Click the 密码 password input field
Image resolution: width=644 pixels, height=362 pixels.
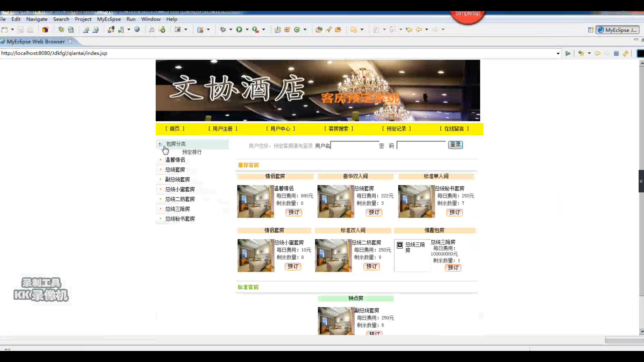coord(421,145)
